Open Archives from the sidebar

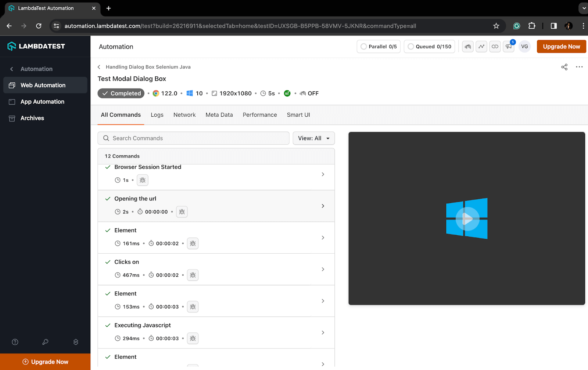[x=32, y=118]
